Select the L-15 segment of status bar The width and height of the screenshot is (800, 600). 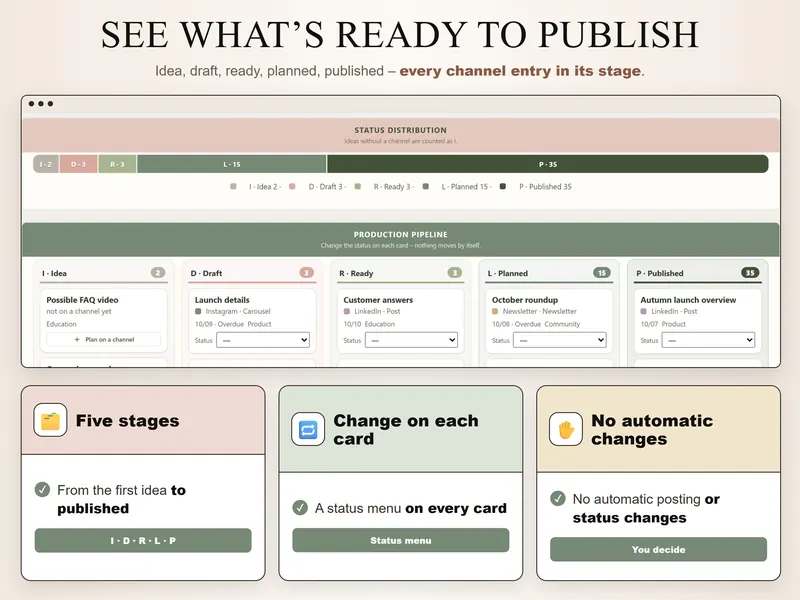click(232, 164)
